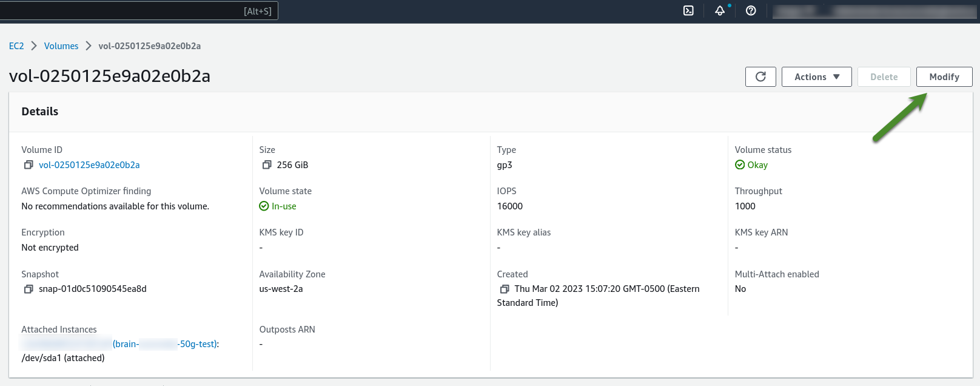Open the notifications bell
The image size is (980, 386).
[x=720, y=10]
